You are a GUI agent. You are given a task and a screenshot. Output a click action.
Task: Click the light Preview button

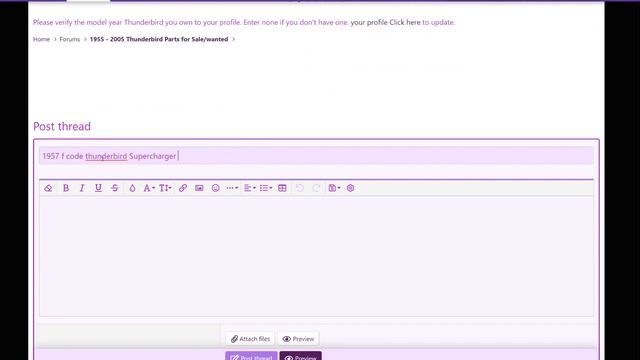pyautogui.click(x=298, y=339)
